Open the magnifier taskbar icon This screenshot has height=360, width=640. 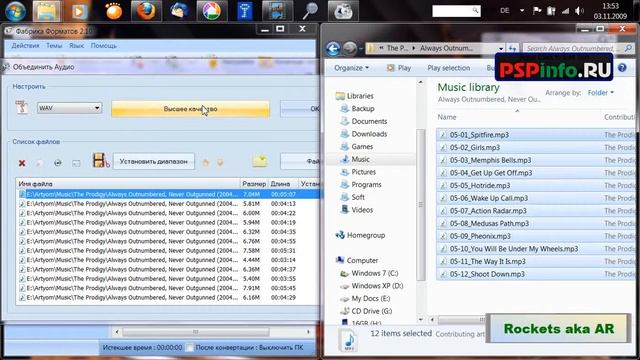point(310,11)
